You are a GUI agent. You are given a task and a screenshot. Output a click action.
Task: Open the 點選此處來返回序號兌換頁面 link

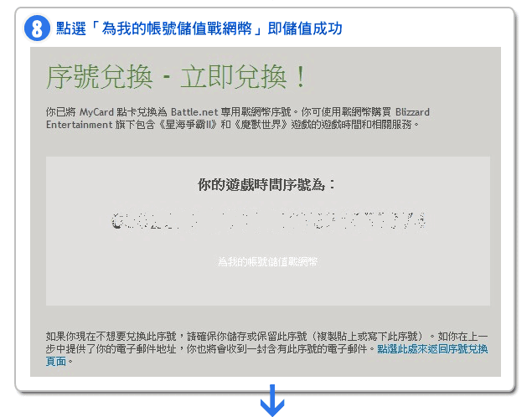(x=432, y=349)
